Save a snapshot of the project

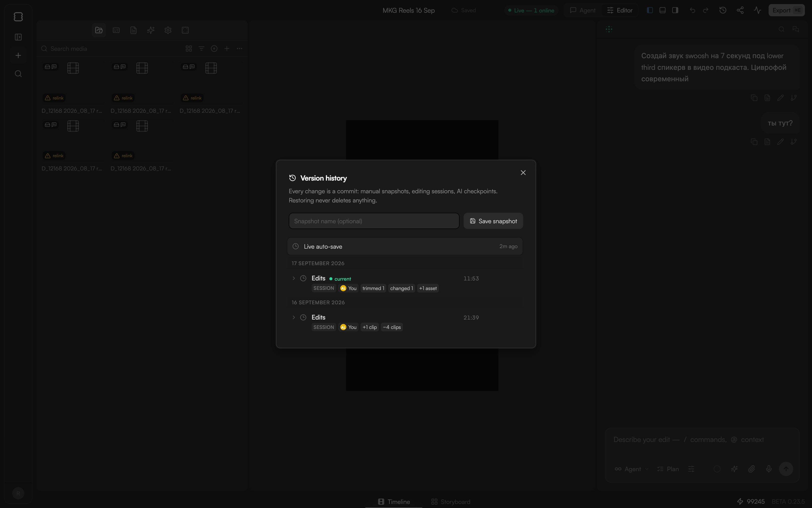(x=493, y=221)
